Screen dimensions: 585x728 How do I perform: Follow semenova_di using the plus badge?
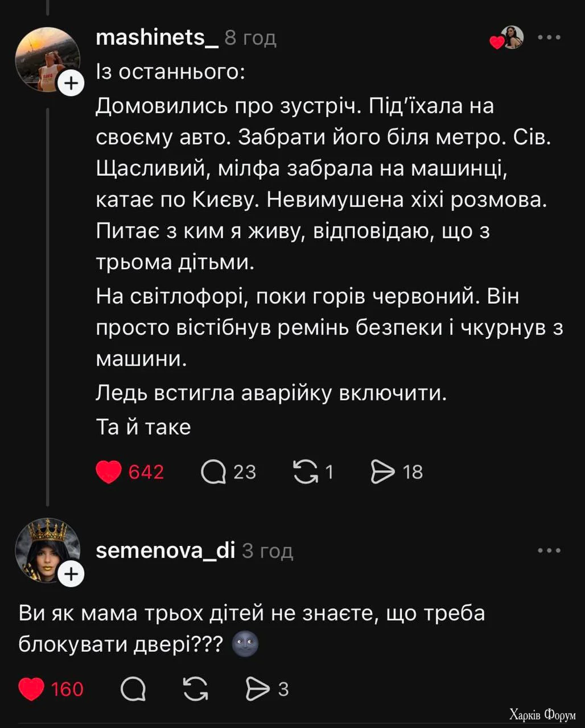pyautogui.click(x=71, y=575)
